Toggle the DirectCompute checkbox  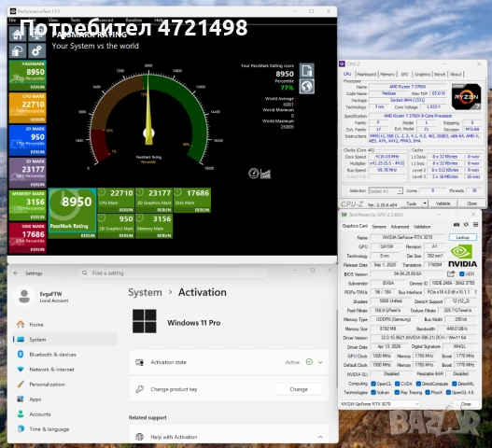point(418,384)
